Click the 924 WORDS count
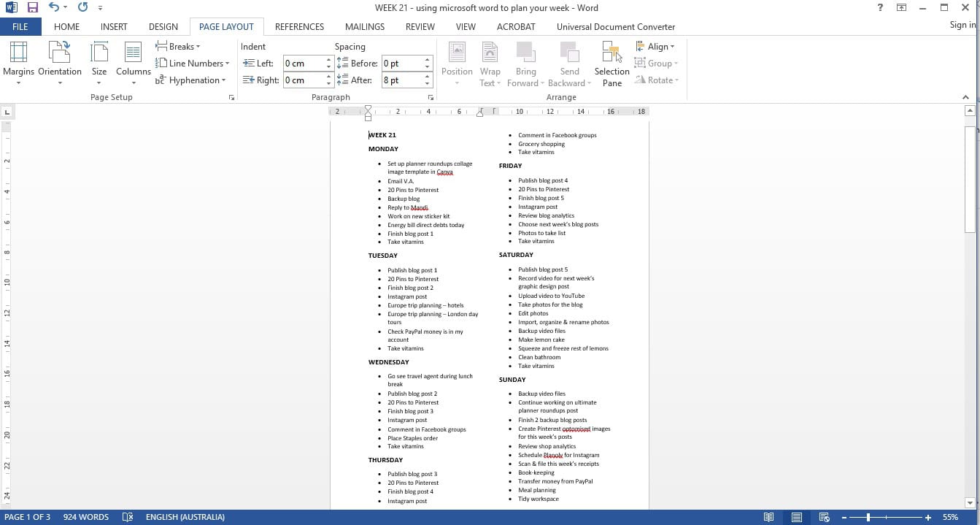Image resolution: width=980 pixels, height=525 pixels. [86, 517]
